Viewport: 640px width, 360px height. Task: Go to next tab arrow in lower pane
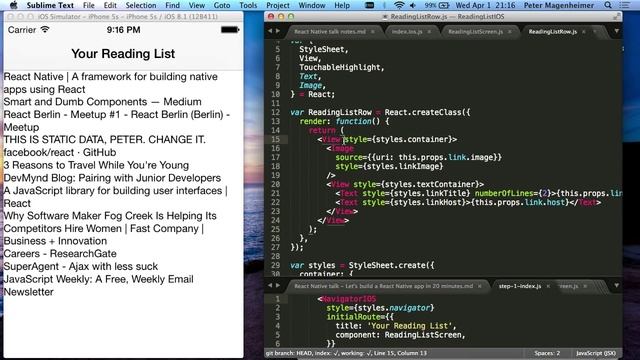pyautogui.click(x=278, y=285)
